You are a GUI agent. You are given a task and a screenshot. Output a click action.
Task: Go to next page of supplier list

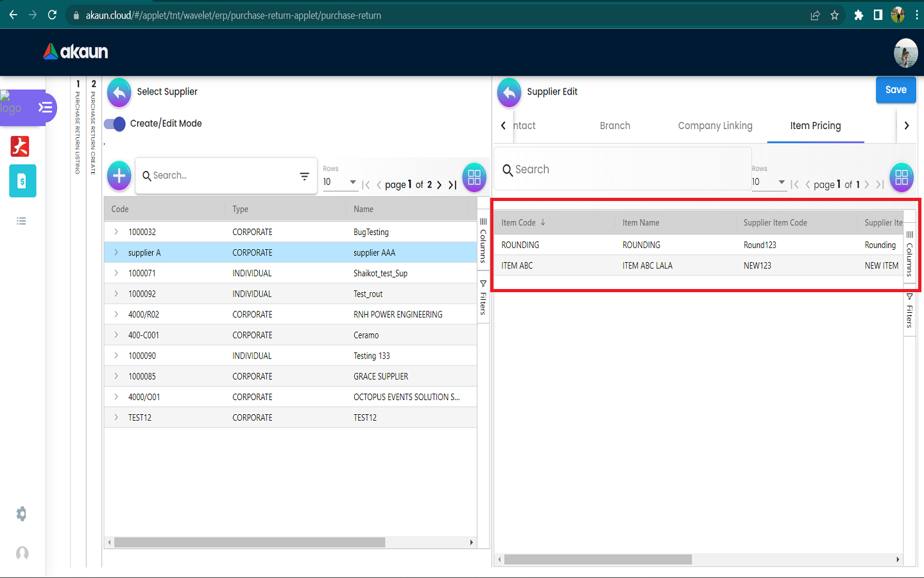(x=440, y=185)
